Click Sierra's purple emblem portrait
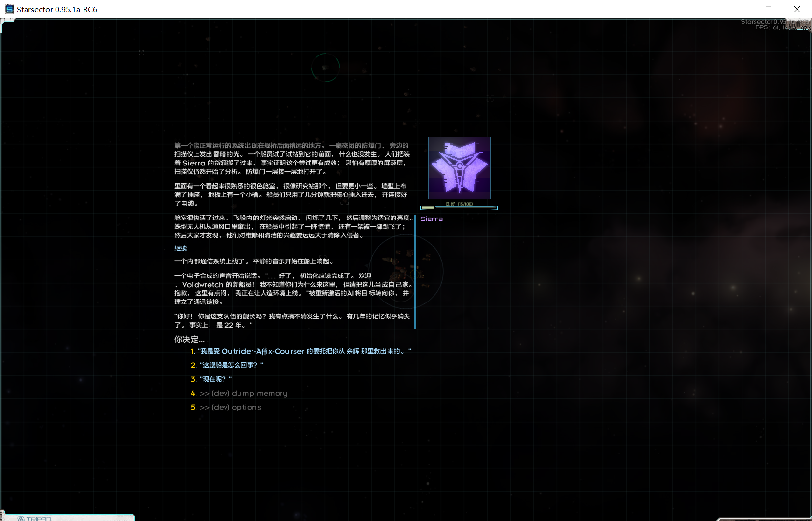Screen dimensions: 812x521 pyautogui.click(x=459, y=167)
